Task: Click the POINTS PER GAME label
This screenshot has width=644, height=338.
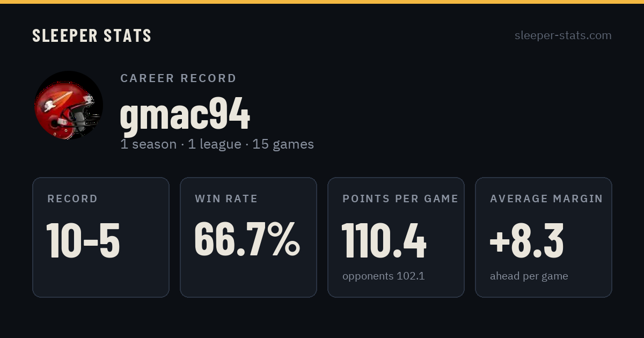Action: 400,199
